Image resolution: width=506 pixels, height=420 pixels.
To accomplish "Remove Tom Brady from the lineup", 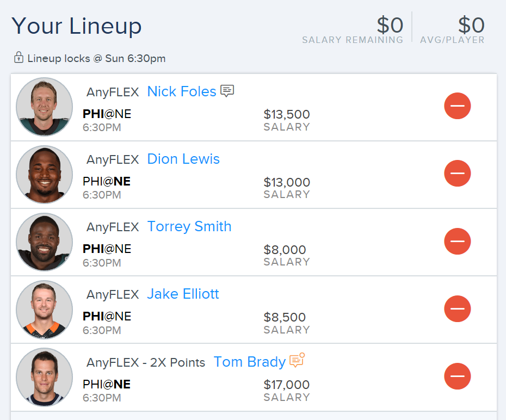I will [457, 376].
